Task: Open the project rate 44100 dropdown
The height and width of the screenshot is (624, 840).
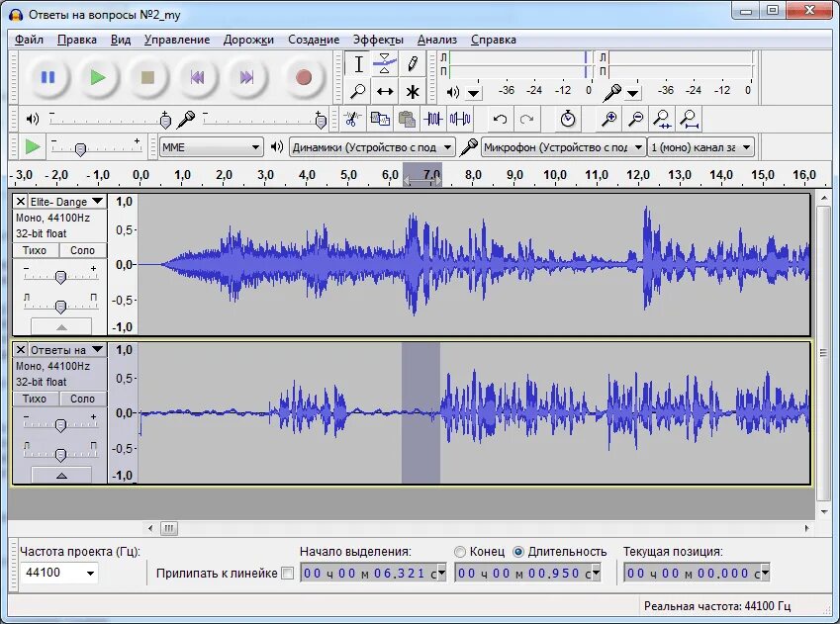Action: pos(59,574)
